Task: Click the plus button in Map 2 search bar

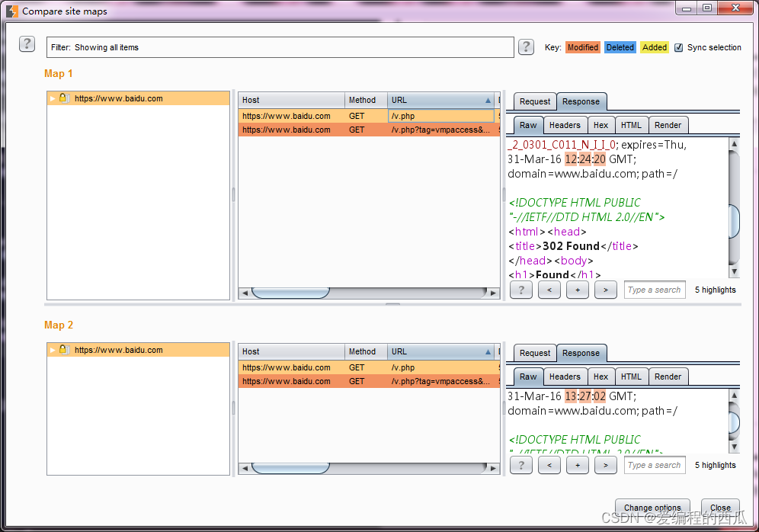Action: pyautogui.click(x=578, y=465)
